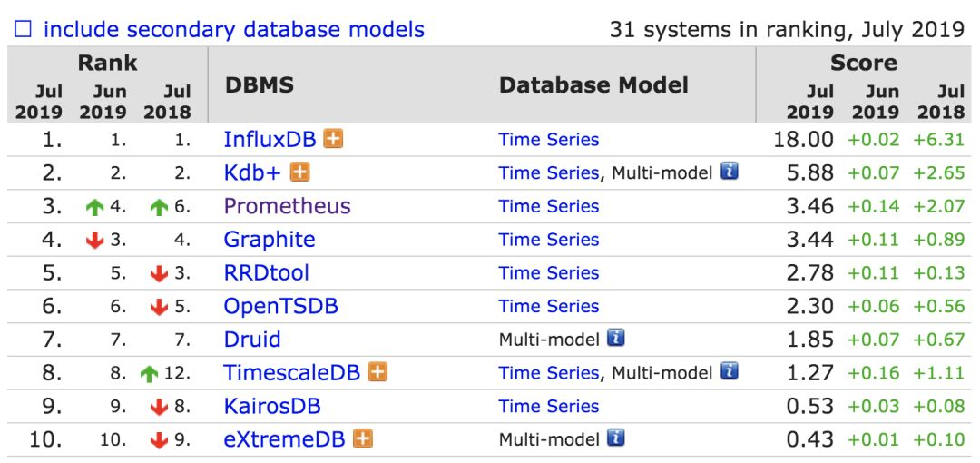Click the plus icon beside eXtremeDB
Viewport: 980px width, 463px height.
363,439
